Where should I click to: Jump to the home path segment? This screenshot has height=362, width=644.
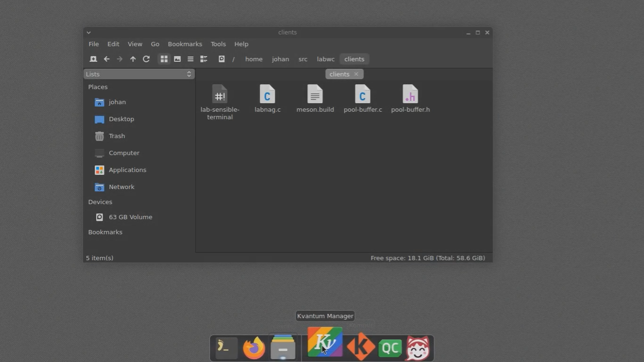point(254,59)
